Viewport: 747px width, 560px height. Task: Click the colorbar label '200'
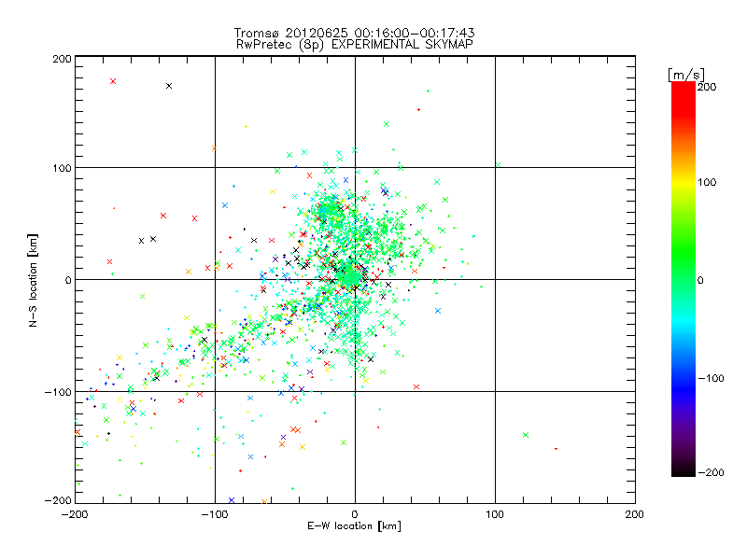[707, 87]
